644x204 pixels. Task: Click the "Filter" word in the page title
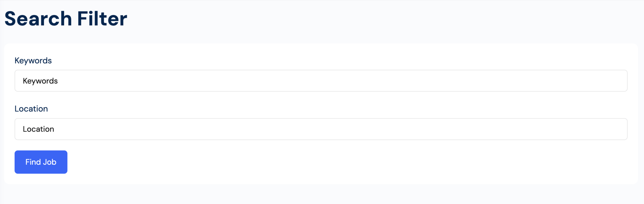(102, 19)
